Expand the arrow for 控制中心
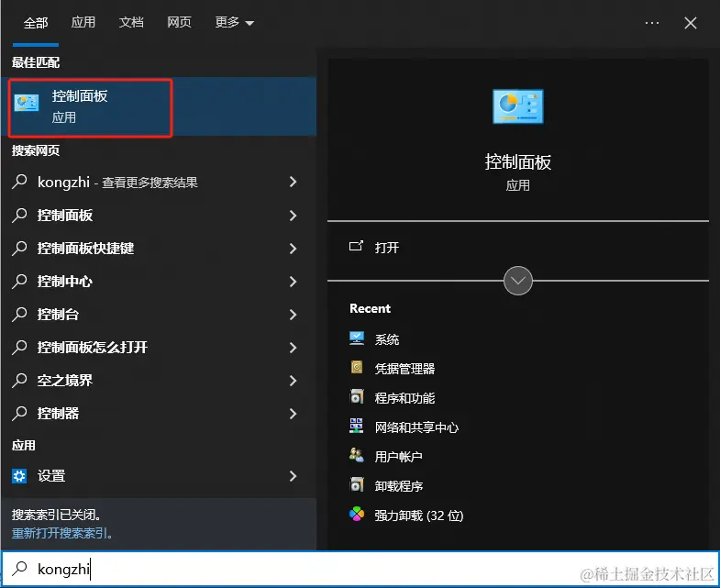The width and height of the screenshot is (720, 588). pyautogui.click(x=293, y=281)
